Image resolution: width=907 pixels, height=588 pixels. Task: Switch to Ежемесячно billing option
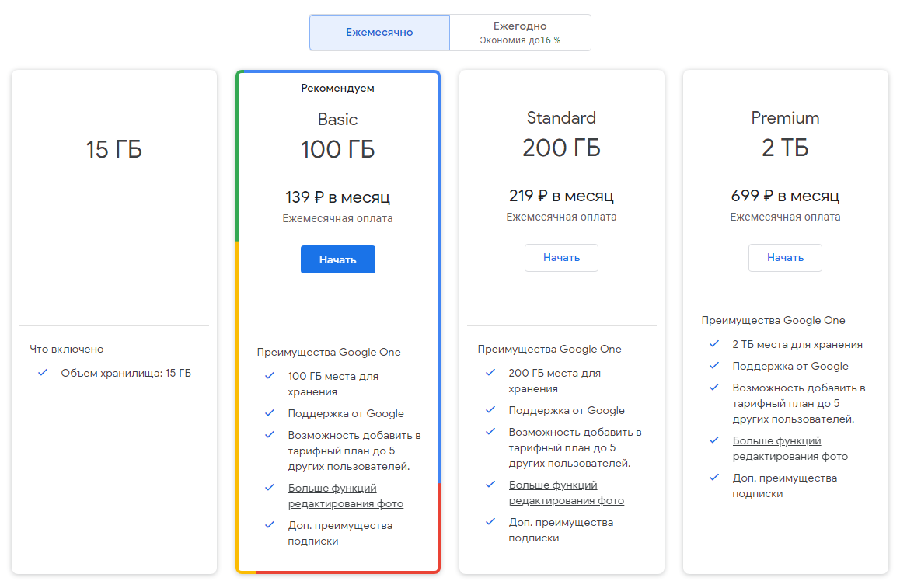(x=379, y=33)
